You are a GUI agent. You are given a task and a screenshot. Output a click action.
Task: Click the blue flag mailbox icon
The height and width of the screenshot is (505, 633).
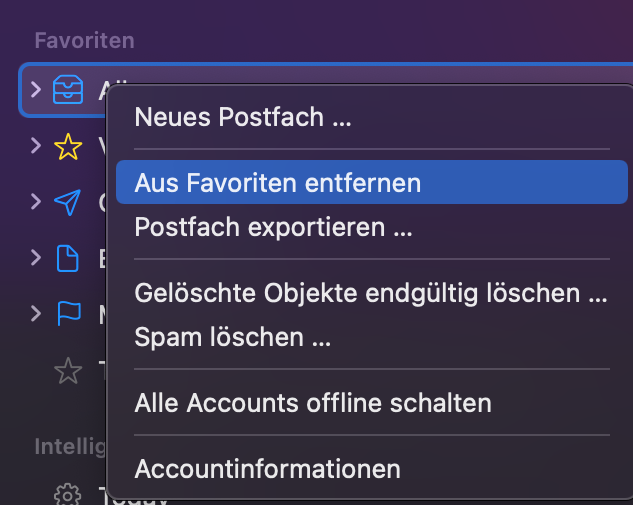coord(68,316)
